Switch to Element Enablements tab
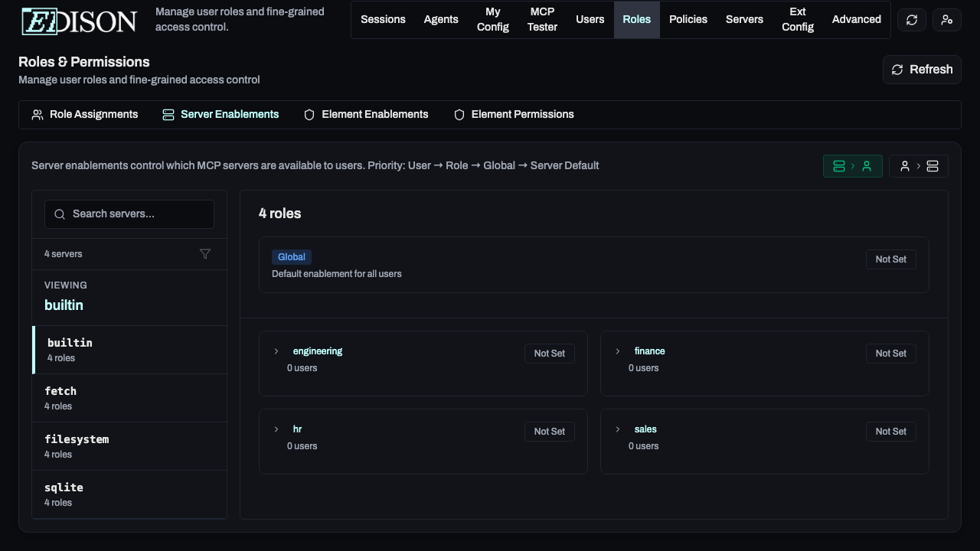 pos(366,115)
